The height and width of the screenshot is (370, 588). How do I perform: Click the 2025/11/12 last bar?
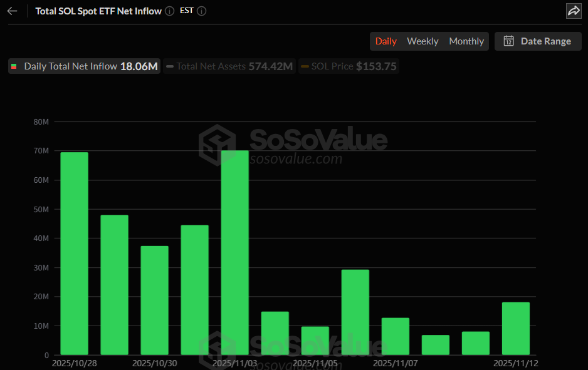(x=515, y=329)
